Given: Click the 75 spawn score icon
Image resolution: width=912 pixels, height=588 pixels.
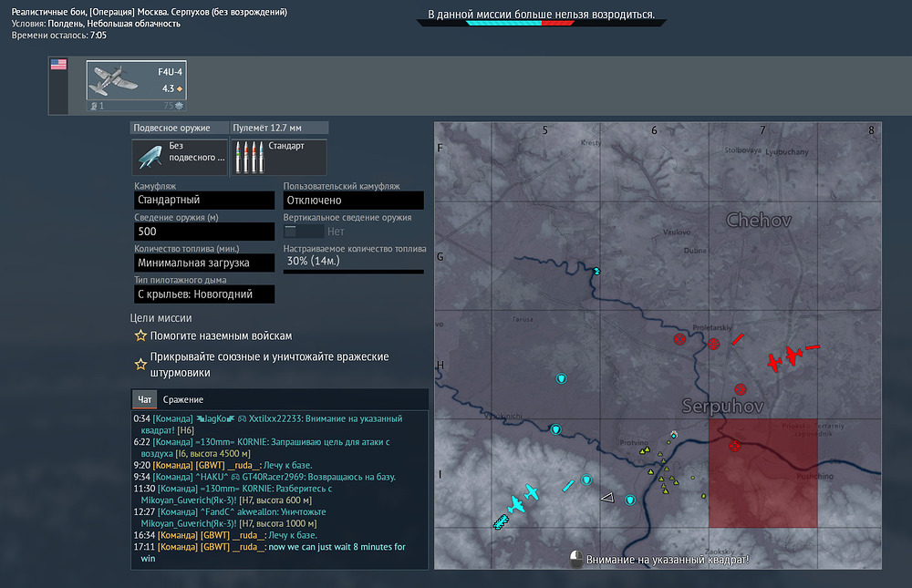Looking at the screenshot, I should (x=179, y=106).
